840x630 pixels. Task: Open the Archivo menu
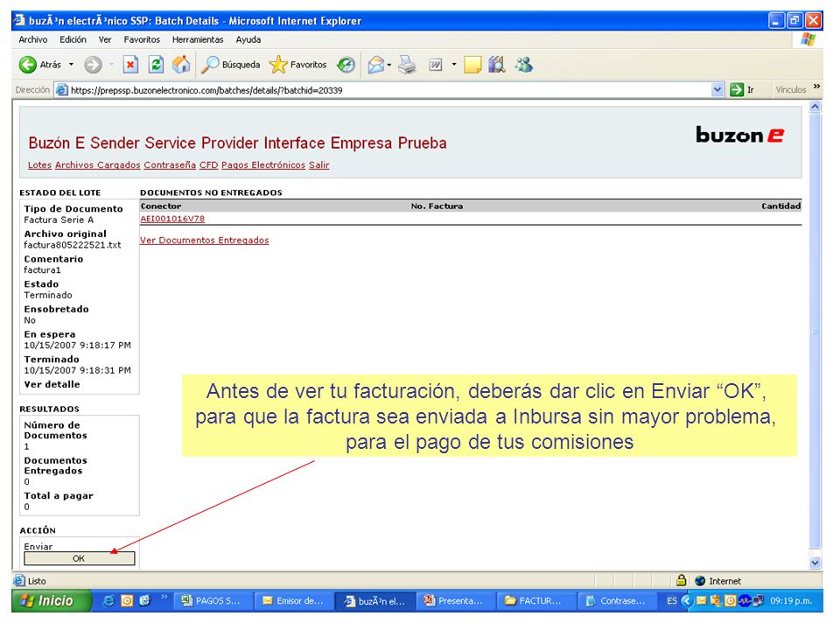tap(33, 39)
